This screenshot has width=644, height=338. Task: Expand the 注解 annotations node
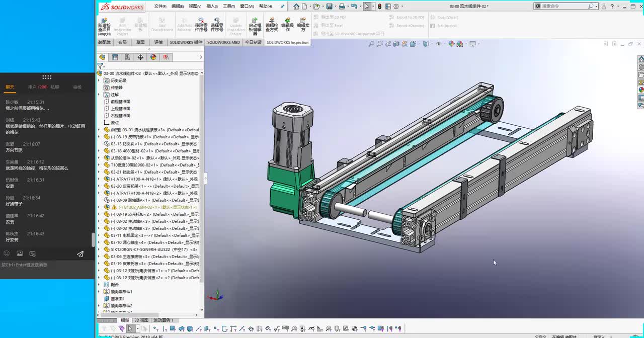tap(99, 95)
